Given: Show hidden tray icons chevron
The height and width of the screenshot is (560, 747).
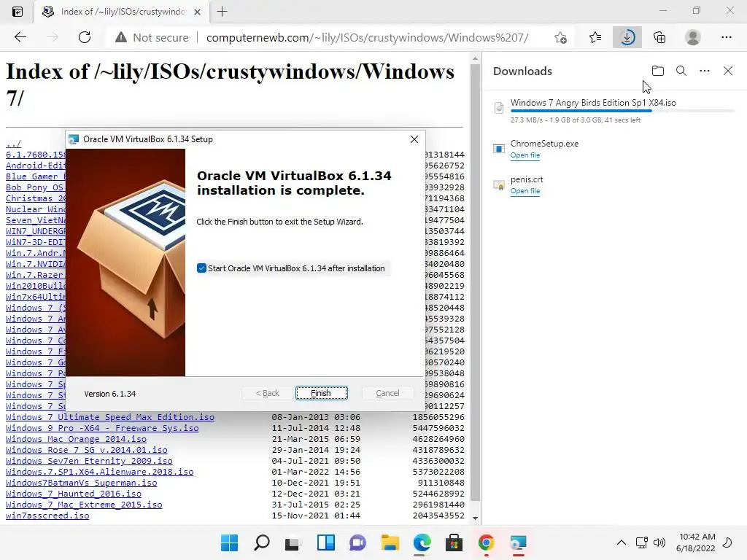Looking at the screenshot, I should click(x=622, y=542).
